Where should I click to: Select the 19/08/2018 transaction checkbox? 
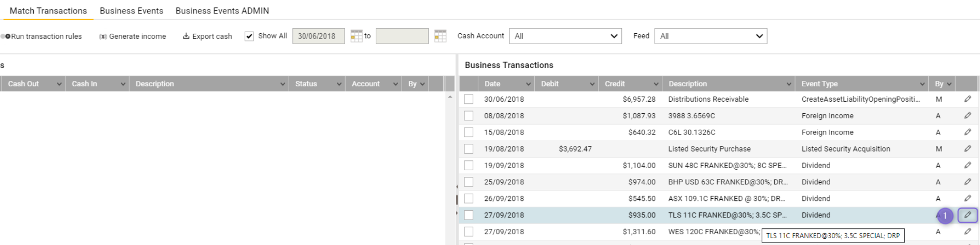(x=468, y=149)
